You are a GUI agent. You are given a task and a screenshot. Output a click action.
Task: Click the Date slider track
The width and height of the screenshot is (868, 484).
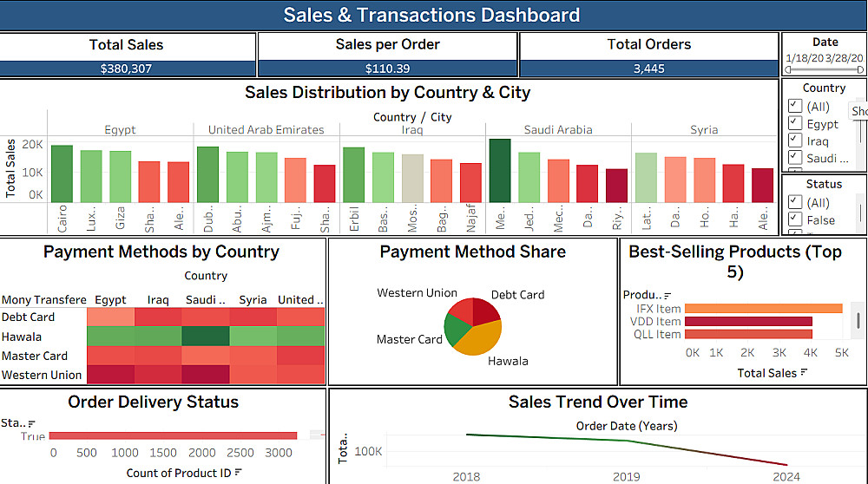824,69
